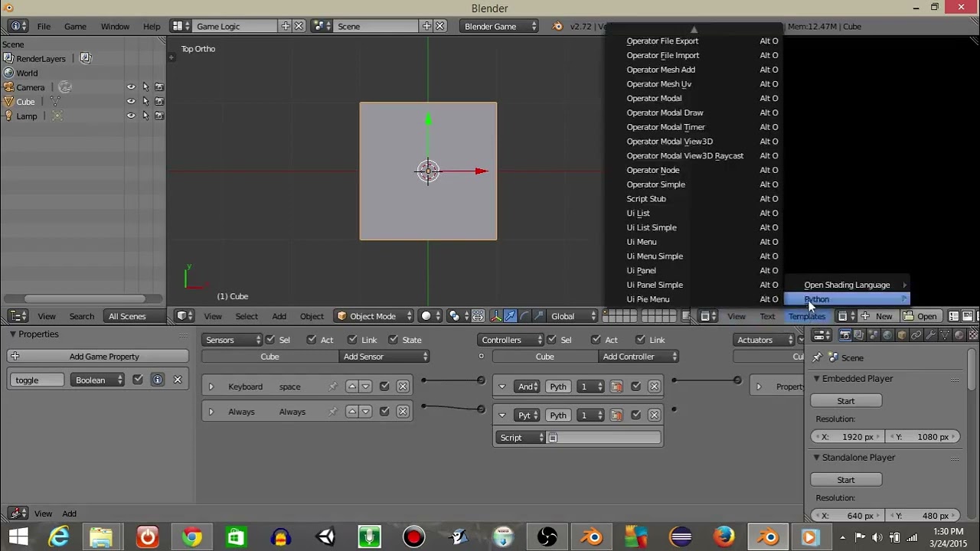The height and width of the screenshot is (551, 980).
Task: Toggle Camera visibility eye in outliner
Action: coord(131,87)
